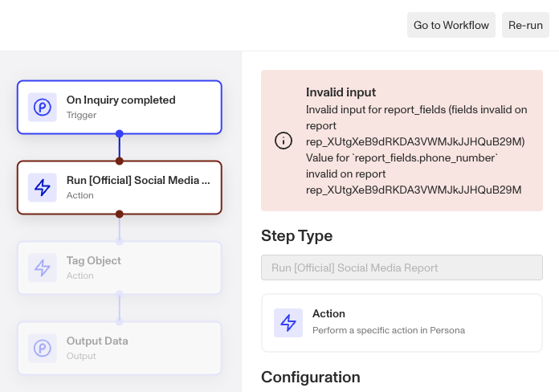
Task: Click the Action step type card
Action: pos(402,322)
